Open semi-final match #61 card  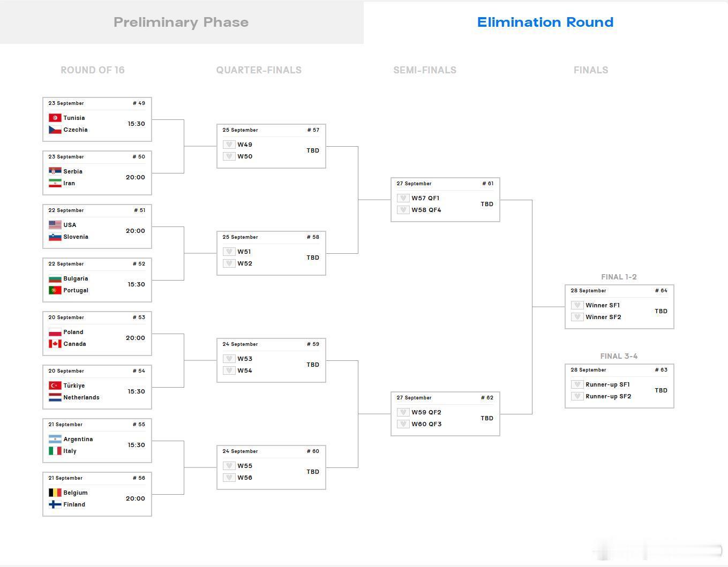point(445,200)
